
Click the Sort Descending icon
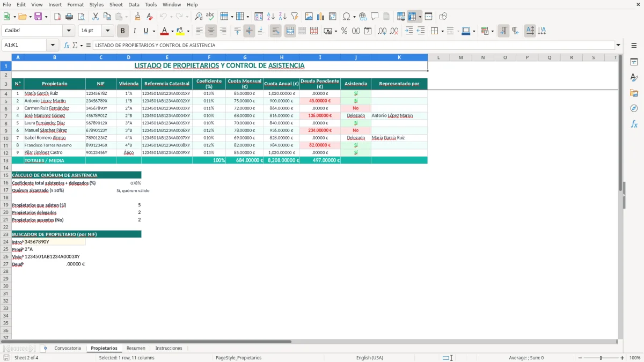[283, 17]
